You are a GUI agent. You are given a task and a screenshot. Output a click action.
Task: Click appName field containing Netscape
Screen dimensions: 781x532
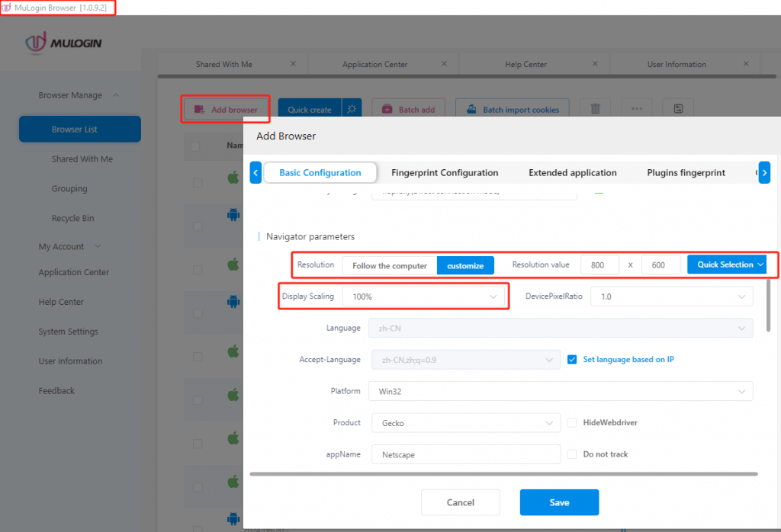pyautogui.click(x=466, y=454)
